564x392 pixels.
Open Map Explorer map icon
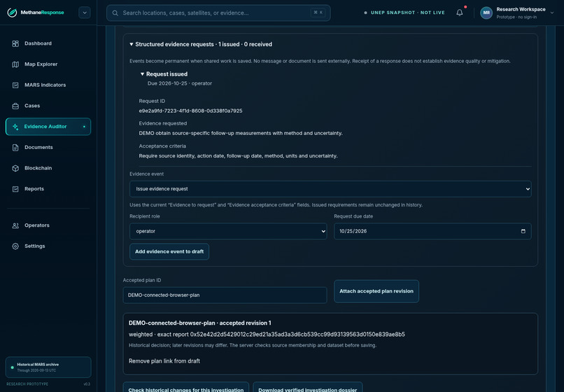tap(15, 64)
